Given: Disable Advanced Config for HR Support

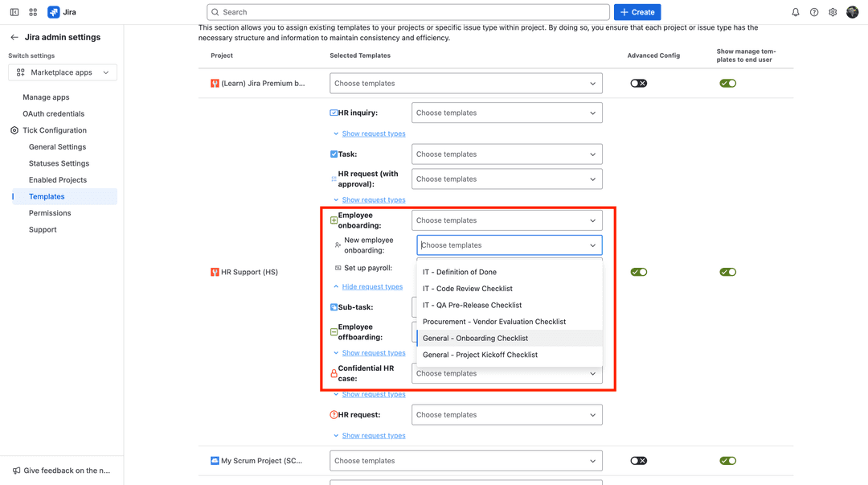Looking at the screenshot, I should [638, 272].
